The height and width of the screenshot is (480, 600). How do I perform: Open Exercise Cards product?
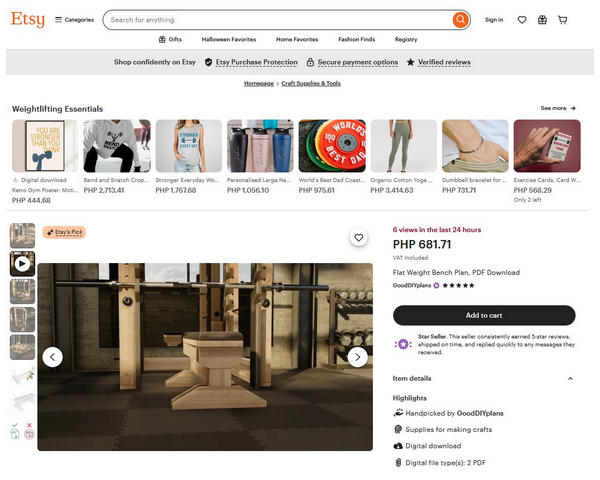(547, 146)
